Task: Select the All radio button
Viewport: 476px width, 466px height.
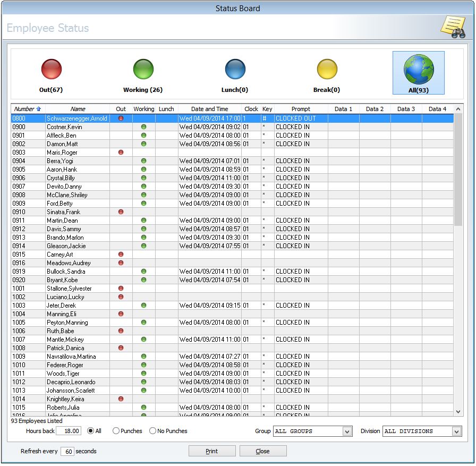Action: click(x=90, y=431)
